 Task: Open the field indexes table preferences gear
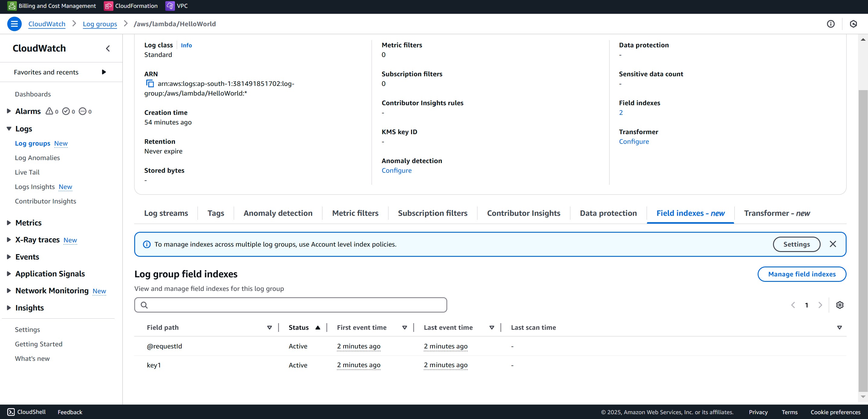point(840,305)
